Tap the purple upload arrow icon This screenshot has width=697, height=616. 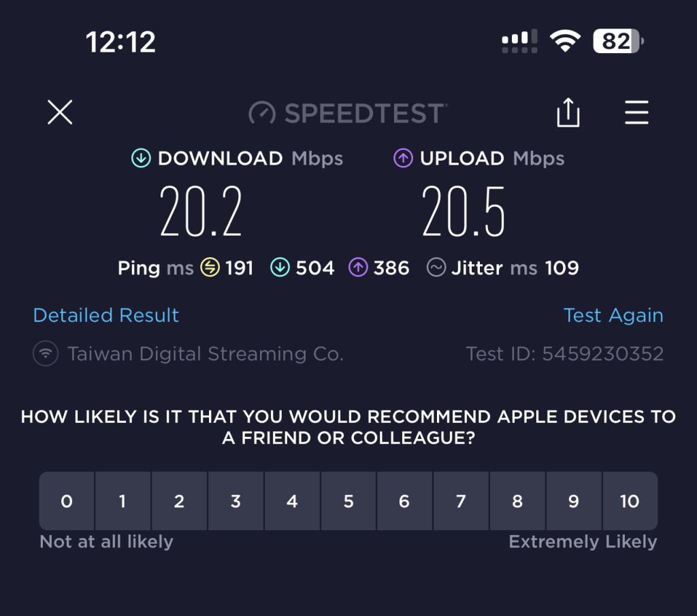coord(403,159)
